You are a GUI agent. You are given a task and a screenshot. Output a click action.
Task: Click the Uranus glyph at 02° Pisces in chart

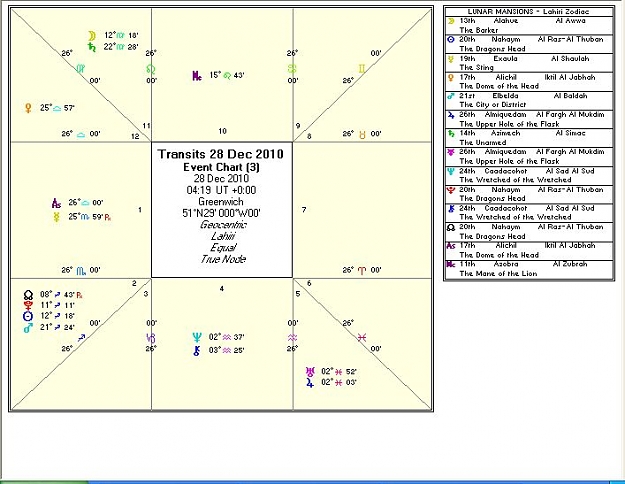pos(310,372)
